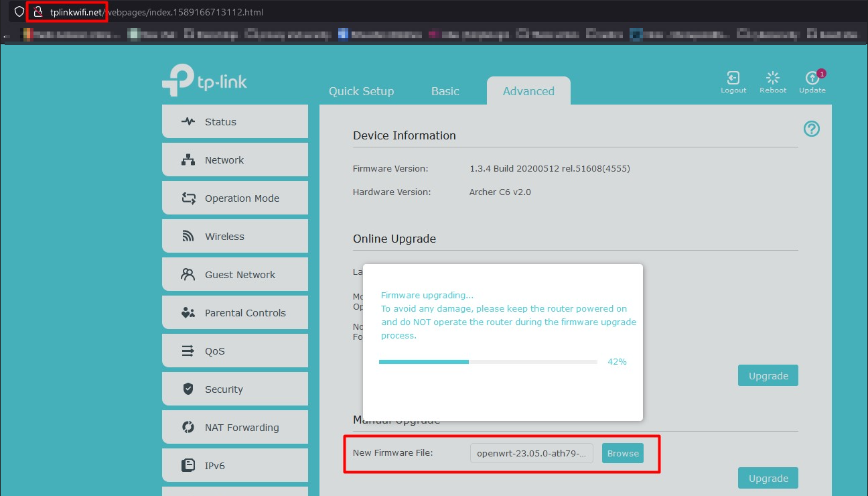Open the Security menu item
Viewport: 868px width, 496px height.
[235, 389]
